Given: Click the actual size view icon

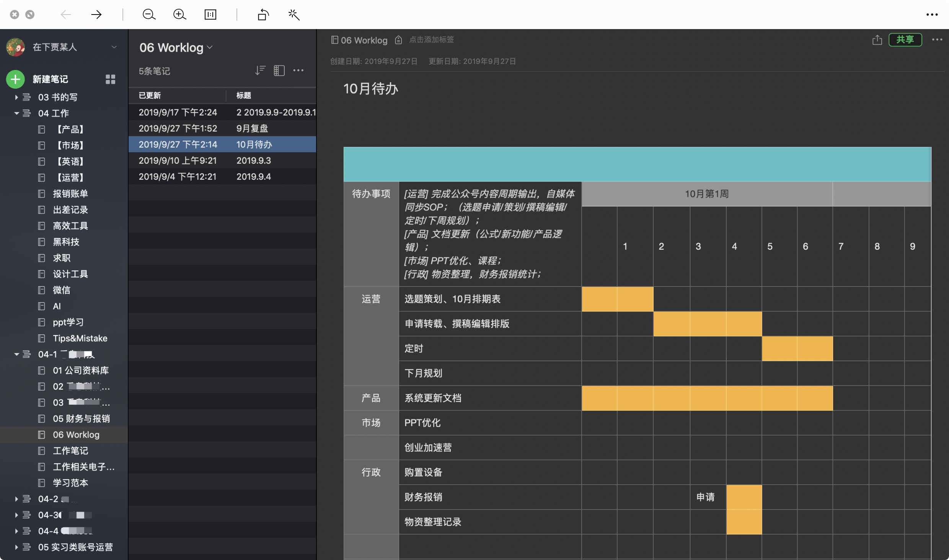Looking at the screenshot, I should (x=210, y=15).
